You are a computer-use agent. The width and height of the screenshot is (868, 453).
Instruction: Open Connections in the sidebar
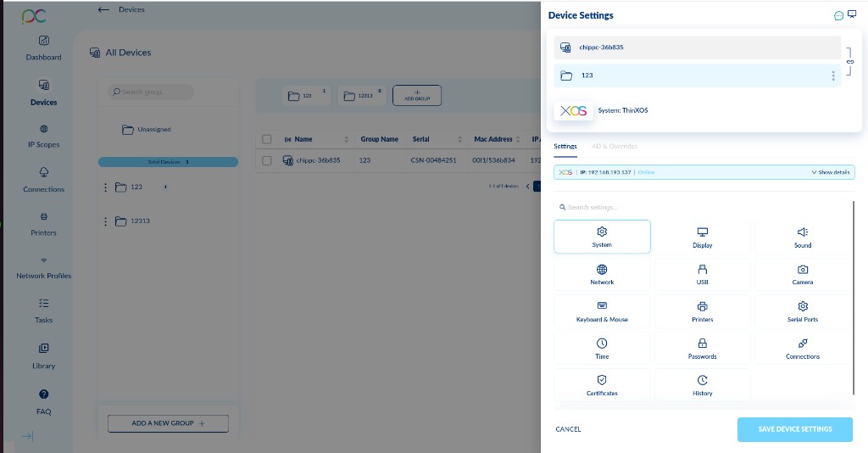click(x=44, y=180)
